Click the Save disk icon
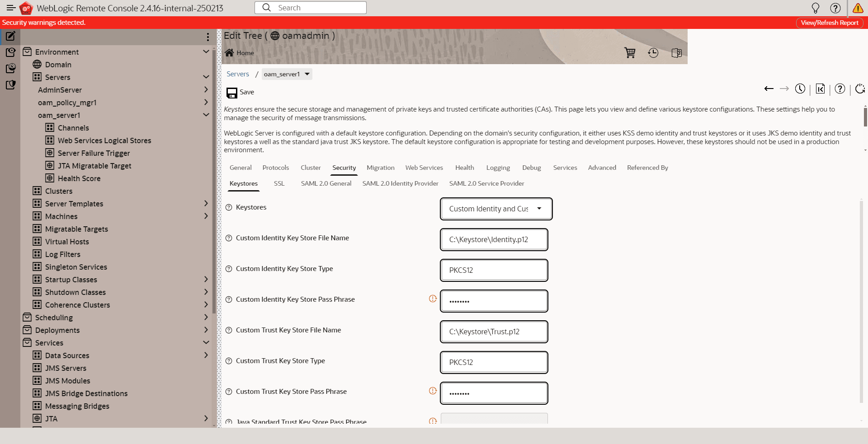868x444 pixels. click(x=232, y=93)
